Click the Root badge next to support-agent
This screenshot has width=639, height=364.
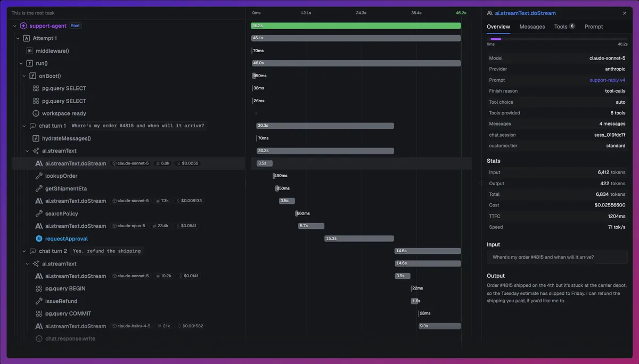click(x=76, y=26)
